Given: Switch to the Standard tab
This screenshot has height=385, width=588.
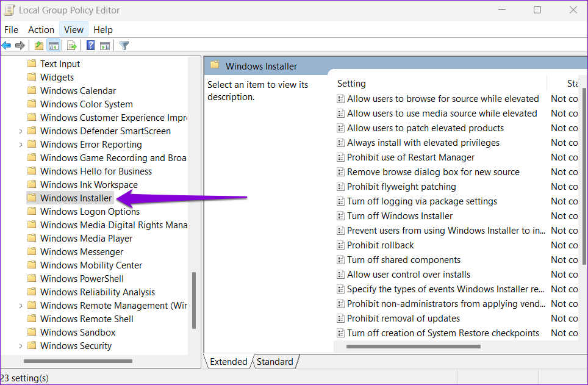Looking at the screenshot, I should (x=274, y=362).
